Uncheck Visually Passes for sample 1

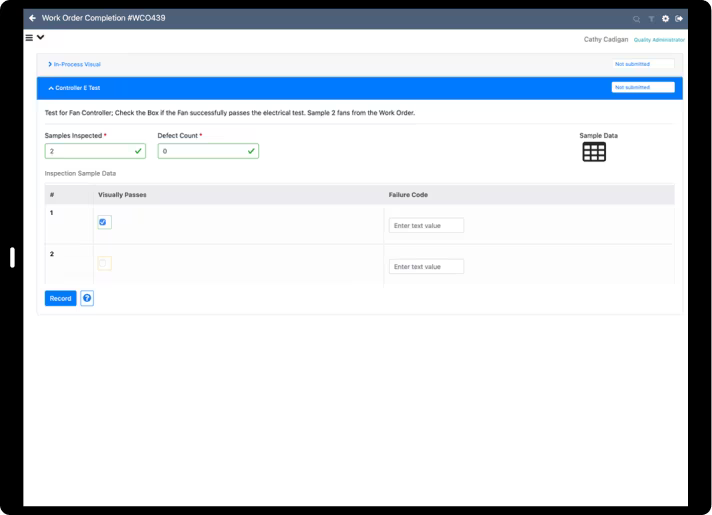(x=104, y=222)
